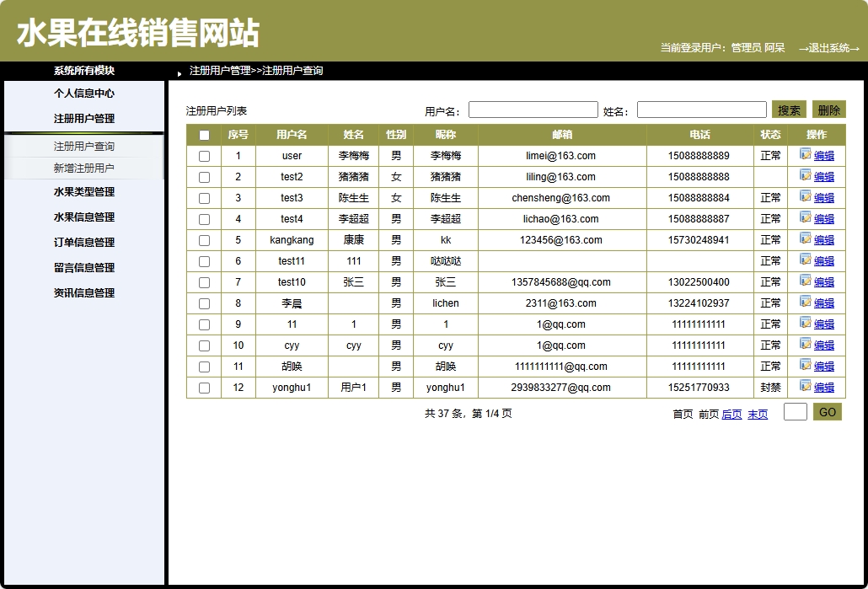Viewport: 868px width, 589px height.
Task: Click the 搜索 search button
Action: coord(789,109)
